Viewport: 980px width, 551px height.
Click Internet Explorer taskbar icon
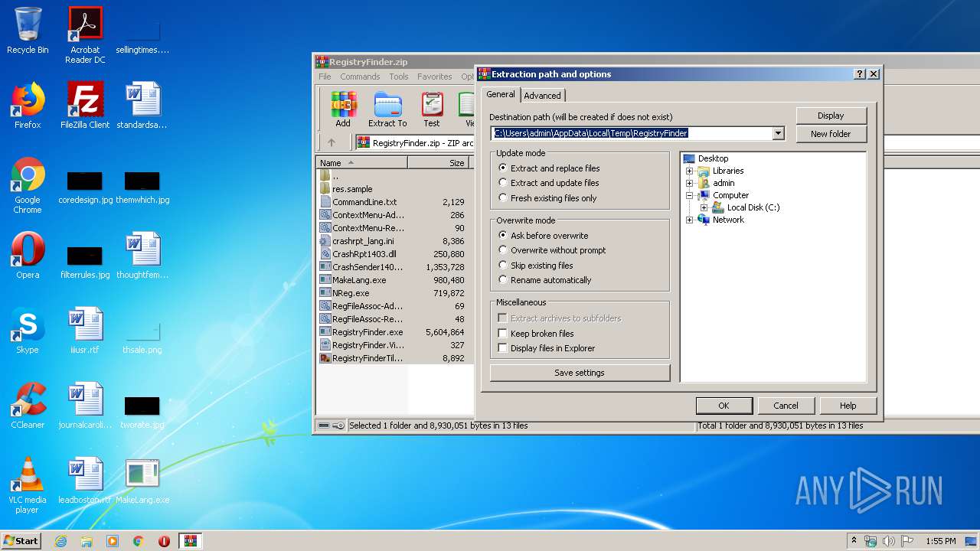coord(60,541)
